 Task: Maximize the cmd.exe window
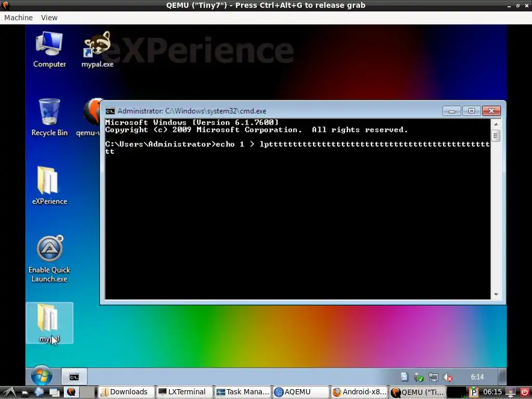coord(471,111)
